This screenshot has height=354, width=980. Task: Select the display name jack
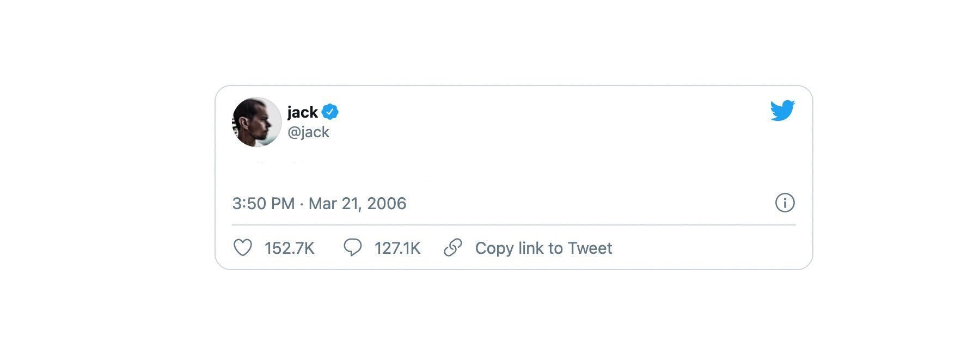(302, 112)
